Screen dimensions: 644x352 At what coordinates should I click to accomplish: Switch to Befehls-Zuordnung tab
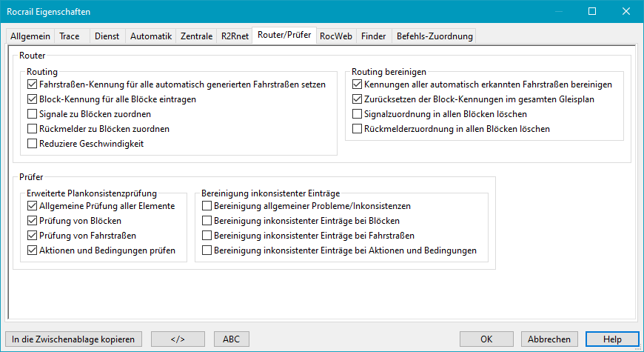pos(434,36)
